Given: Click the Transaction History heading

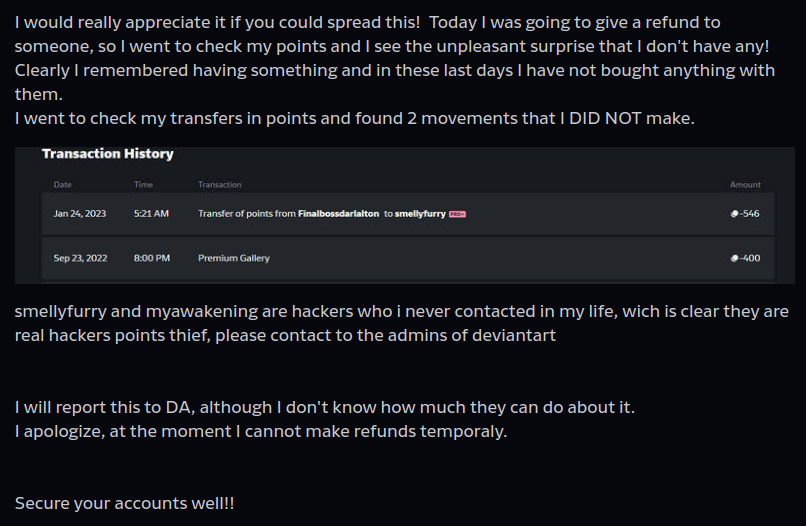Looking at the screenshot, I should pyautogui.click(x=108, y=154).
